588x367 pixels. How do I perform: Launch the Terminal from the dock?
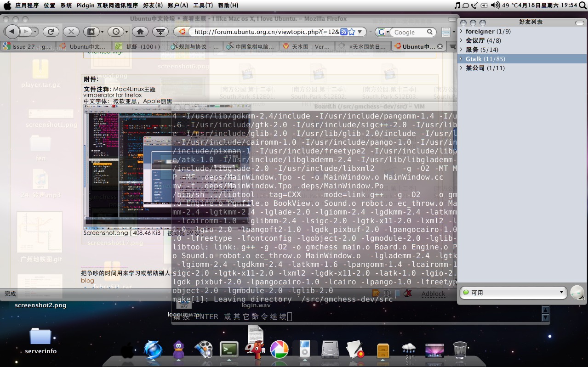click(x=229, y=350)
